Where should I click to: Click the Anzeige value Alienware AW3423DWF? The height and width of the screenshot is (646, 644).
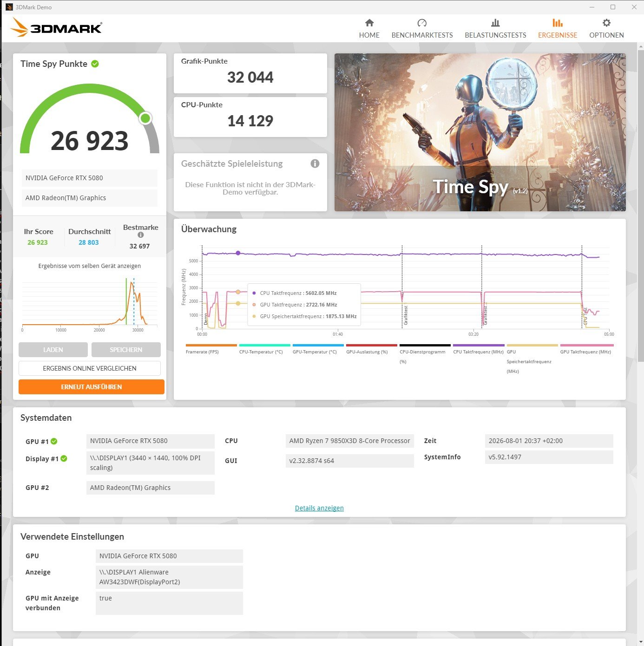169,577
